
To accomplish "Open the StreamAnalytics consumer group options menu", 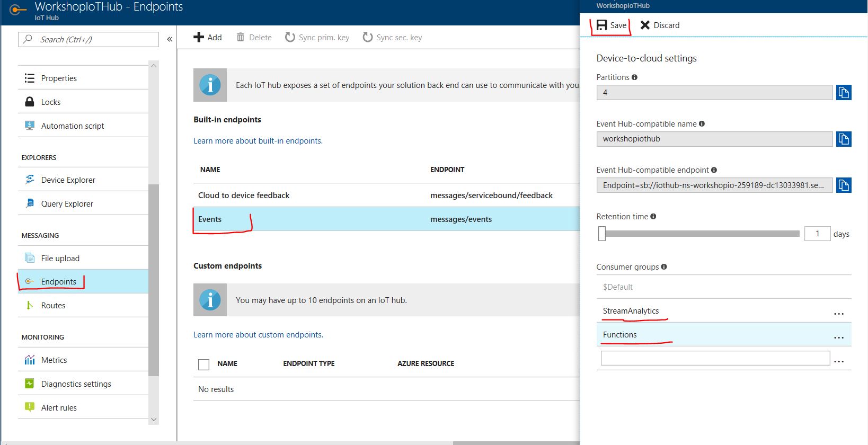I will pyautogui.click(x=838, y=314).
